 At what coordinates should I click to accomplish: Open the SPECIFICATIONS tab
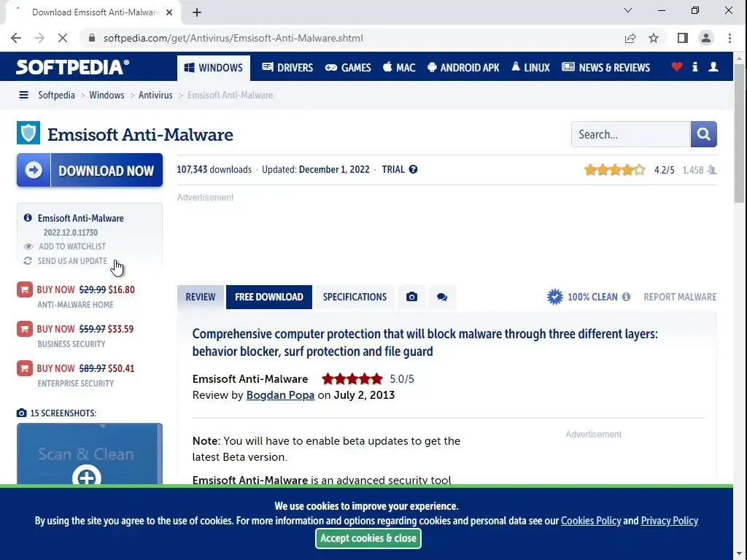pos(355,297)
